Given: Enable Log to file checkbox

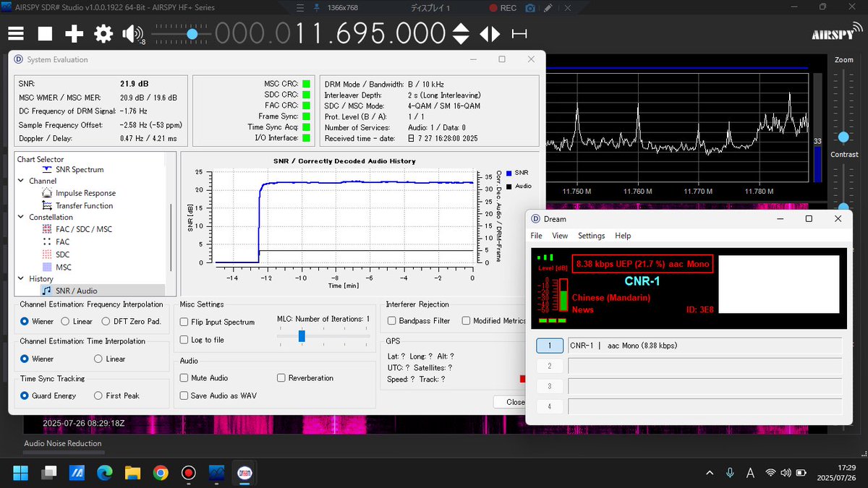Looking at the screenshot, I should coord(203,340).
